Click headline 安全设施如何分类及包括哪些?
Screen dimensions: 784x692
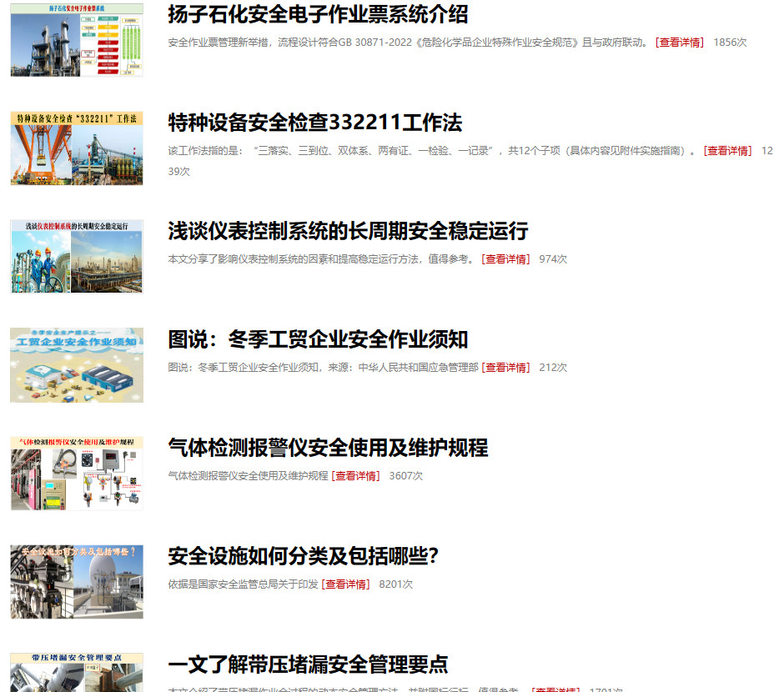[x=303, y=556]
